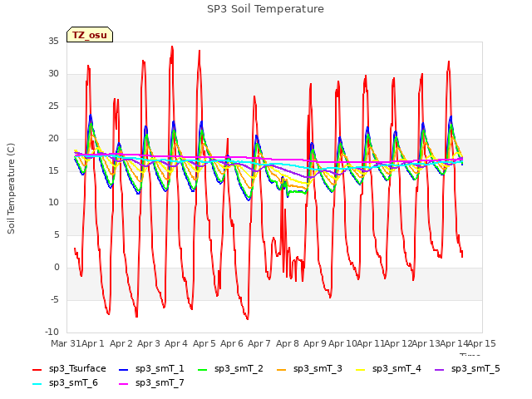The height and width of the screenshot is (399, 532).
Task: Click the Apr 11 x-axis tick label
Action: [x=371, y=343]
